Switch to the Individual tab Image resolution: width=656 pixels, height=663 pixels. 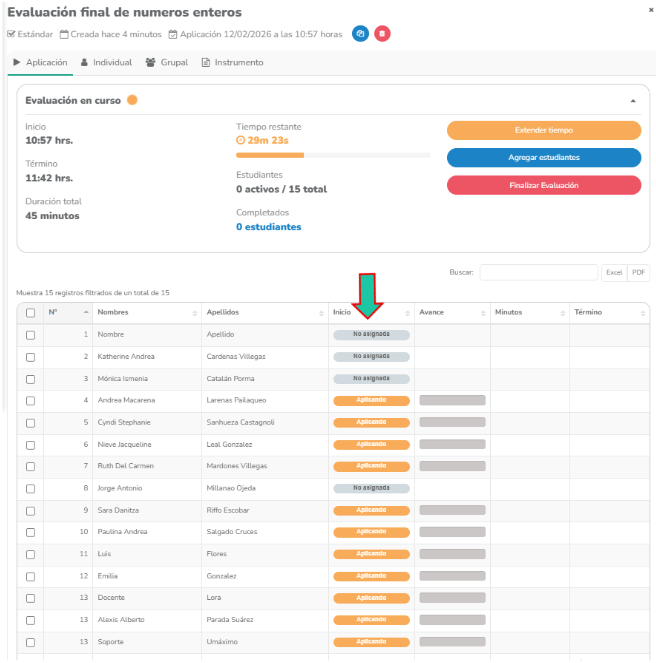click(x=106, y=62)
